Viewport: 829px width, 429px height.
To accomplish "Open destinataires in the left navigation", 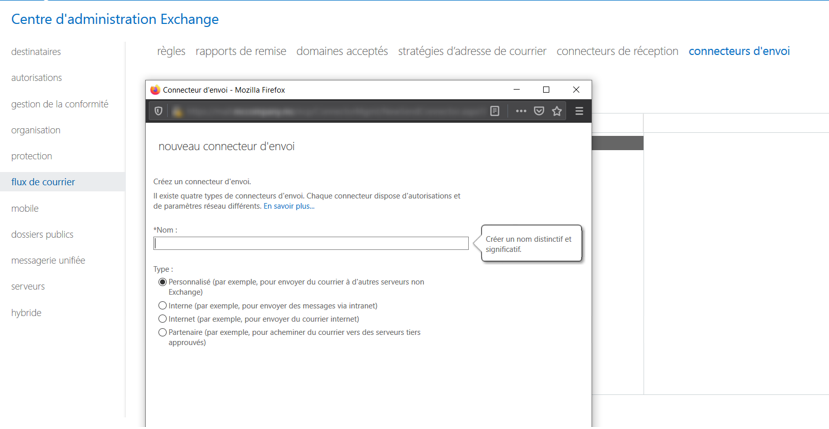I will 36,52.
